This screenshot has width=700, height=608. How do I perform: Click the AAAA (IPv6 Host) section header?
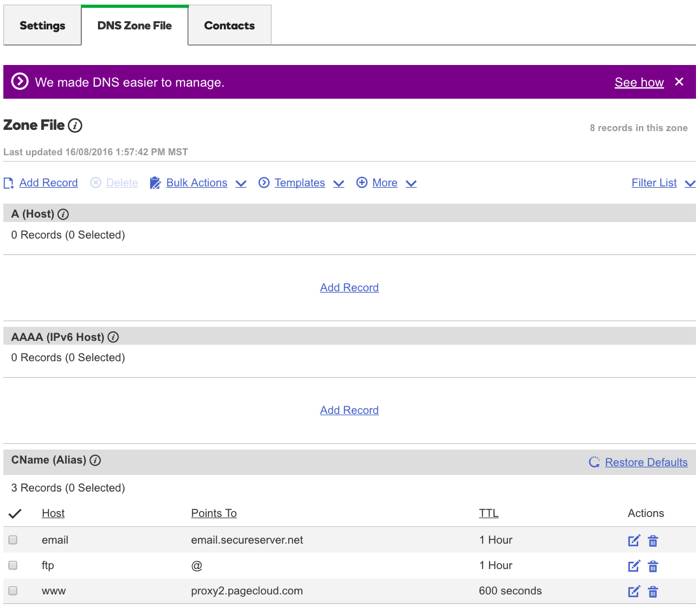coord(350,336)
